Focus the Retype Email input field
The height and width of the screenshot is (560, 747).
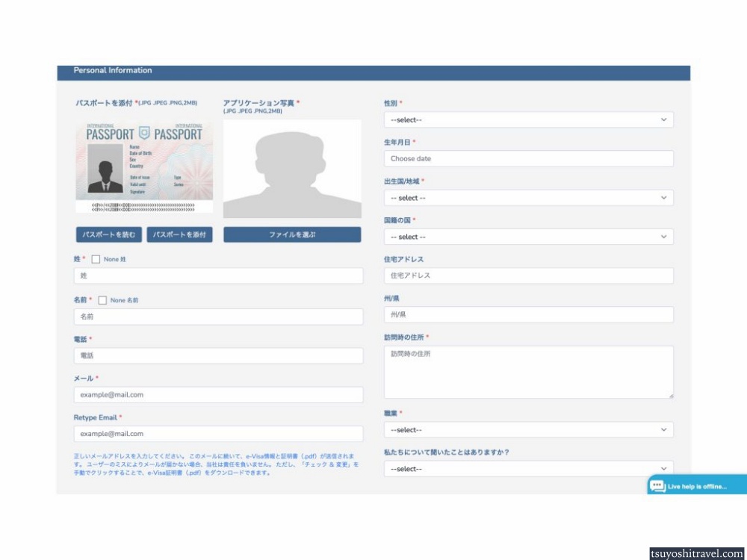[218, 434]
